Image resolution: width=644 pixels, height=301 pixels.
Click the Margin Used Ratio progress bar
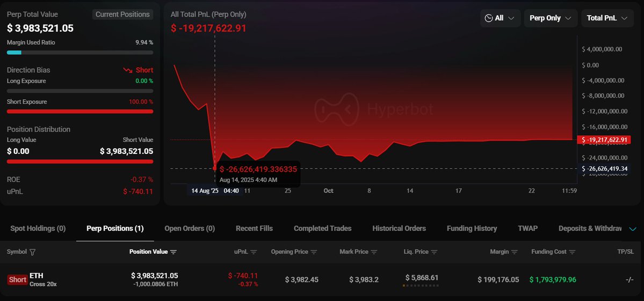[x=80, y=53]
